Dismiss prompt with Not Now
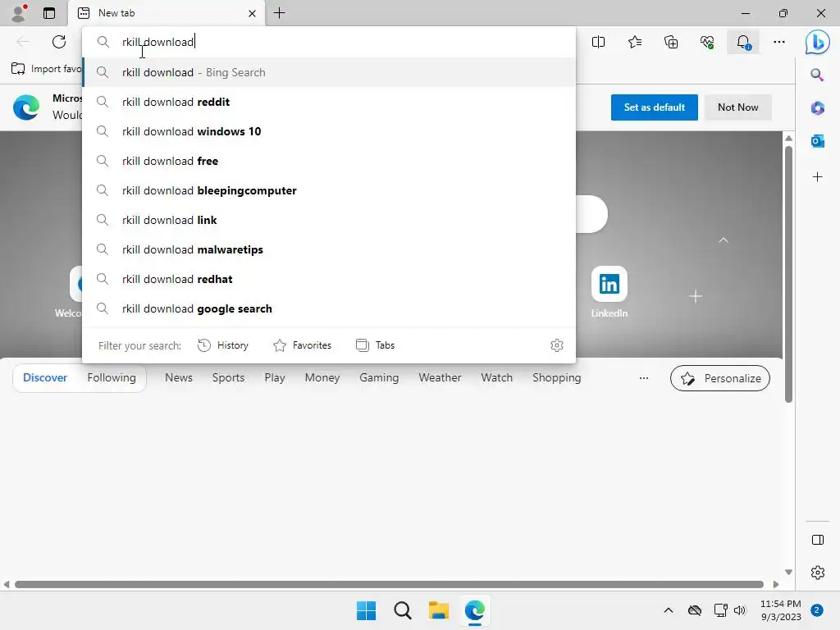 point(737,107)
